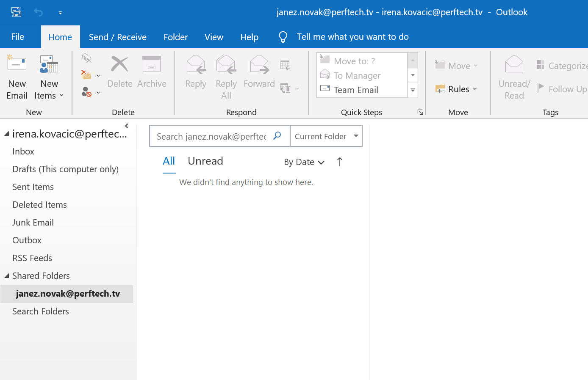Viewport: 588px width, 380px height.
Task: Switch to the Home ribbon tab
Action: pos(60,37)
